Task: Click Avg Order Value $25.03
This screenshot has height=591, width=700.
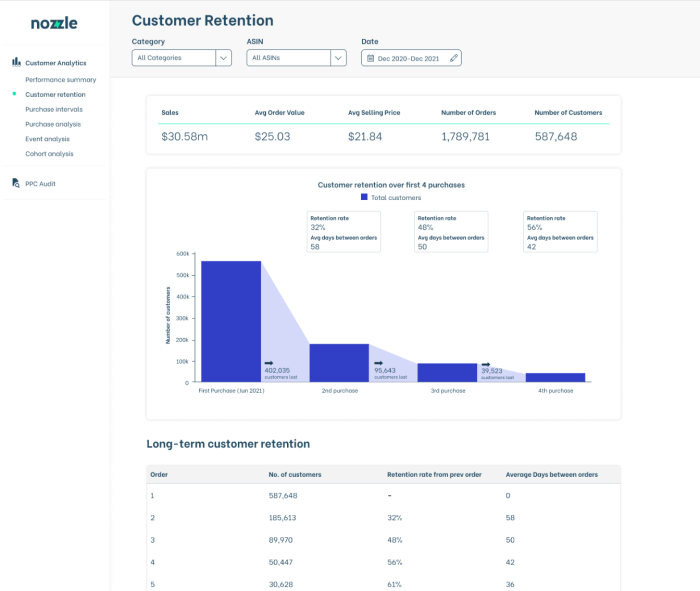Action: coord(272,136)
